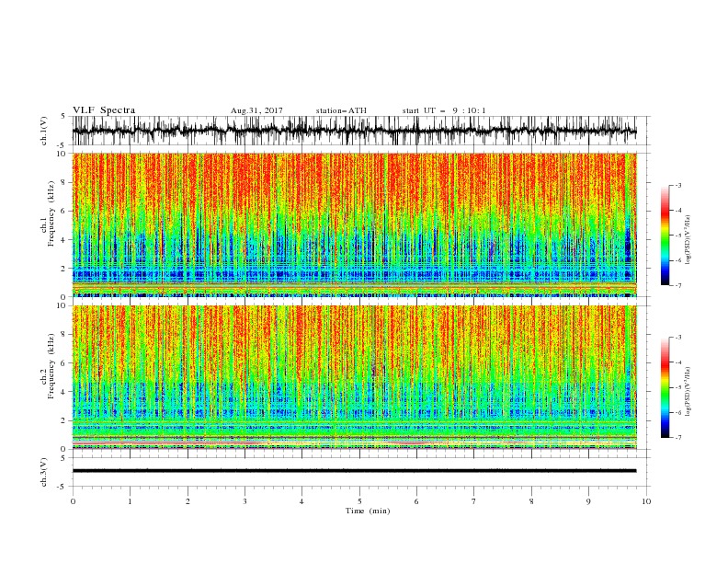Screen dimensions: 728x563
Task: Click the "-5" label on ch.1 colorbar
Action: pyautogui.click(x=678, y=236)
